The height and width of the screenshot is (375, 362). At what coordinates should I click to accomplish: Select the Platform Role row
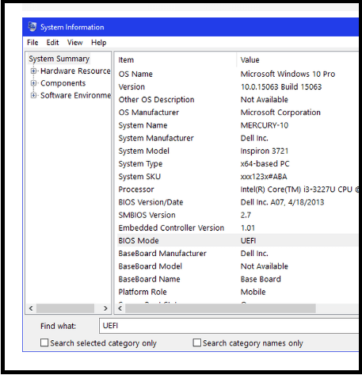[x=237, y=292]
